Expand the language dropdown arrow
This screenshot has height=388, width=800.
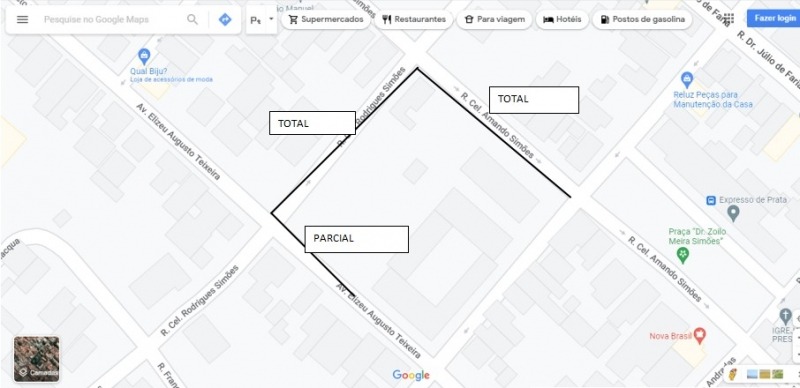[x=271, y=19]
